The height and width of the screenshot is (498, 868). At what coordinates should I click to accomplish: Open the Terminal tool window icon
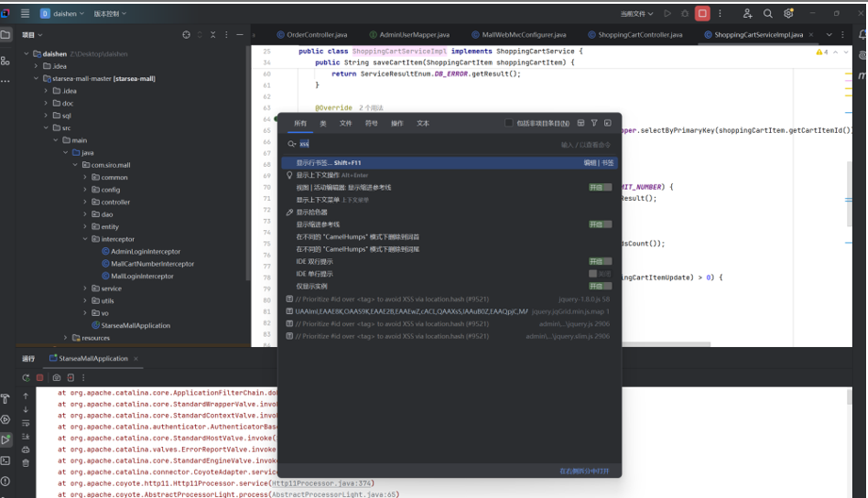click(6, 460)
